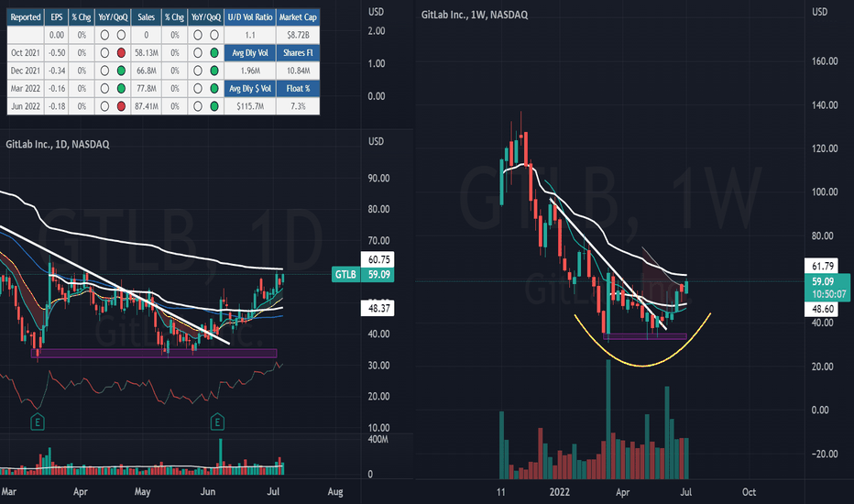
Task: Select the purple support zone on daily chart
Action: tap(154, 353)
